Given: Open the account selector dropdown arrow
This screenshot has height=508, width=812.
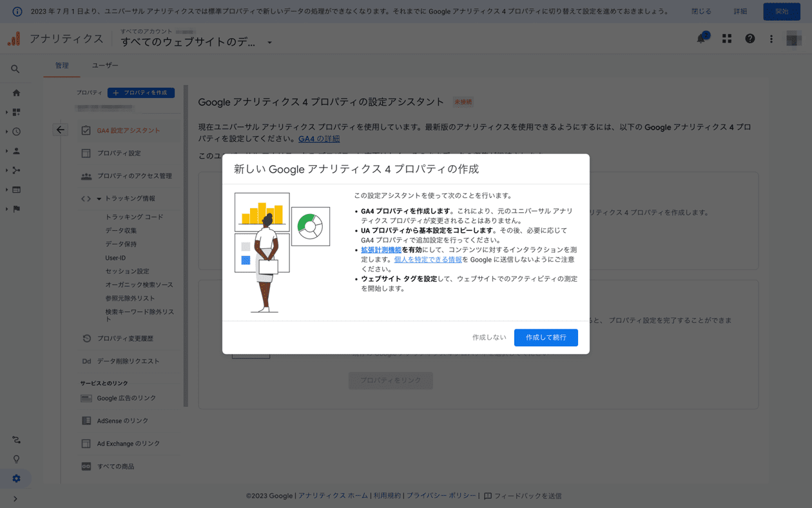Looking at the screenshot, I should [x=269, y=43].
